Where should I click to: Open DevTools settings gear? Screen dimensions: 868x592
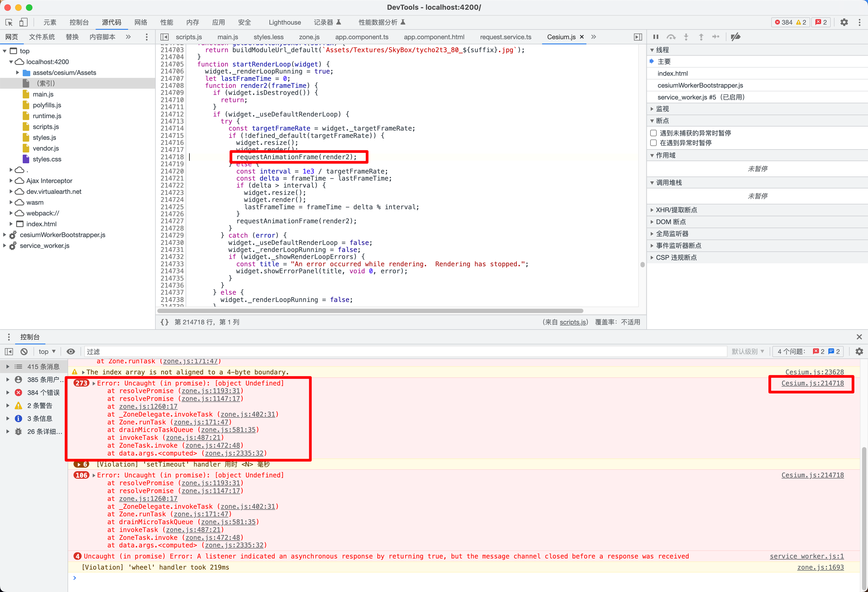tap(844, 22)
